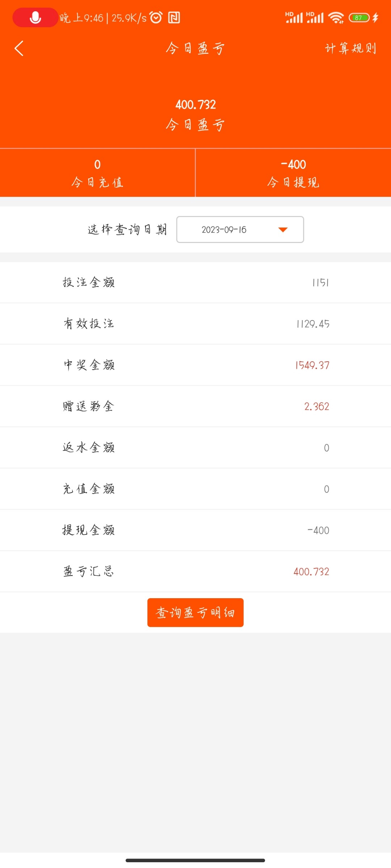The height and width of the screenshot is (868, 391).
Task: Tap the NFC status bar icon
Action: click(174, 17)
